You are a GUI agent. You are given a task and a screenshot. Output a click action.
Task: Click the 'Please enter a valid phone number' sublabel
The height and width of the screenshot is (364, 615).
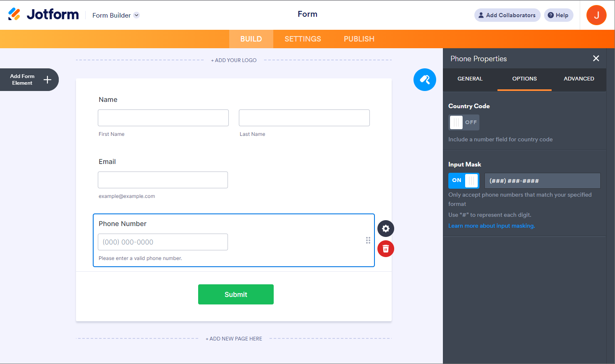point(140,258)
